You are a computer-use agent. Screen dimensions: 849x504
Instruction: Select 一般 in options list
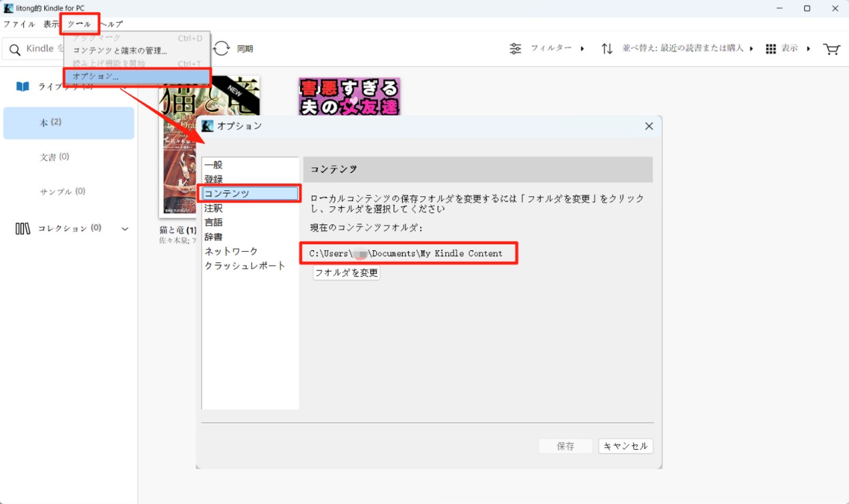[x=214, y=165]
